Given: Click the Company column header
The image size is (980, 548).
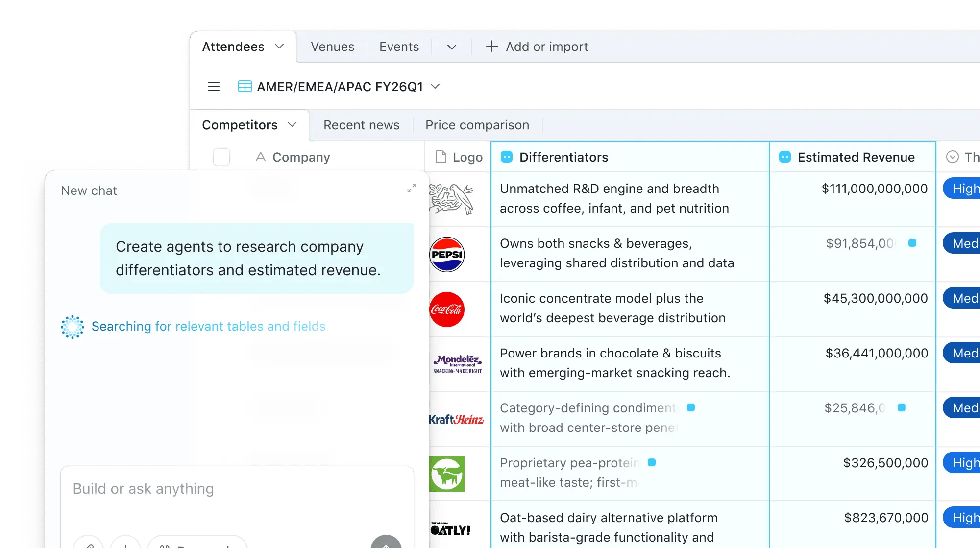Looking at the screenshot, I should (301, 157).
